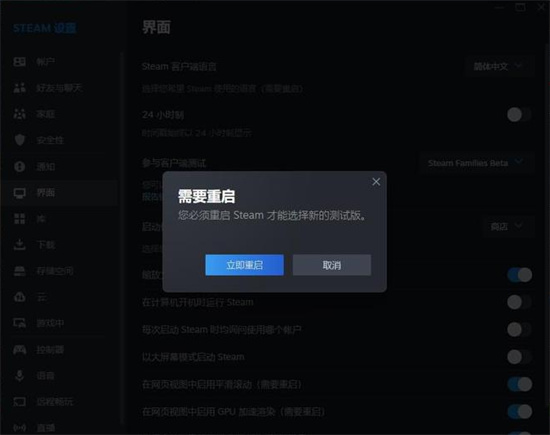Toggle GPU 加速渲染 web view switch
550x435 pixels.
[x=519, y=411]
